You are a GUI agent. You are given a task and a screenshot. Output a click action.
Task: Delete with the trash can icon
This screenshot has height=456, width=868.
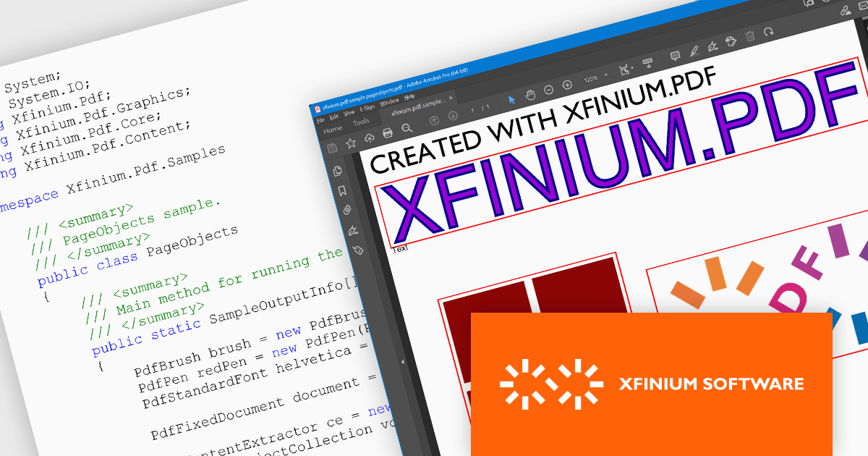point(750,35)
